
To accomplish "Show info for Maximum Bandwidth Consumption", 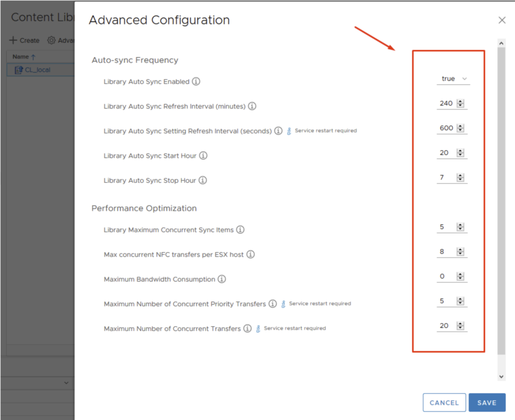I will pyautogui.click(x=222, y=279).
